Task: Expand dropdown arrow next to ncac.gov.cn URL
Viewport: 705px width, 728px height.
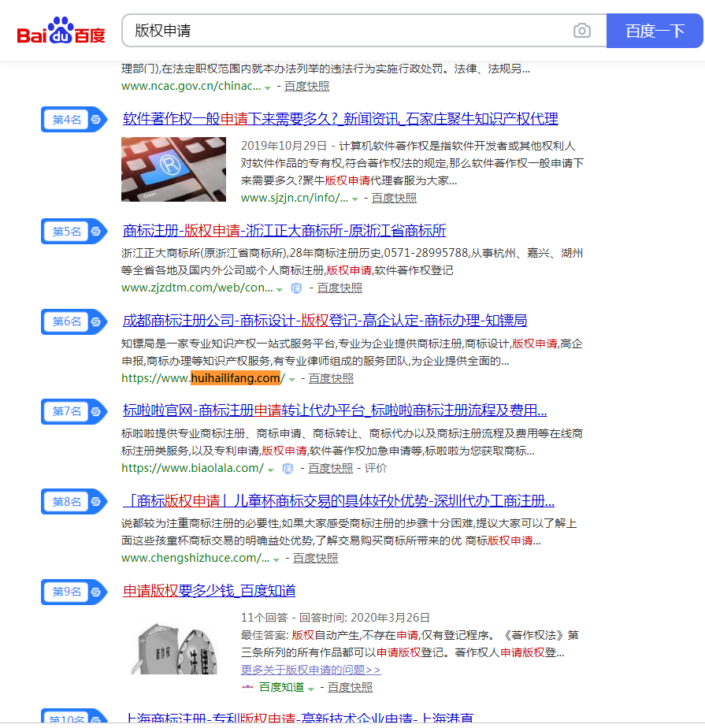Action: pyautogui.click(x=268, y=87)
